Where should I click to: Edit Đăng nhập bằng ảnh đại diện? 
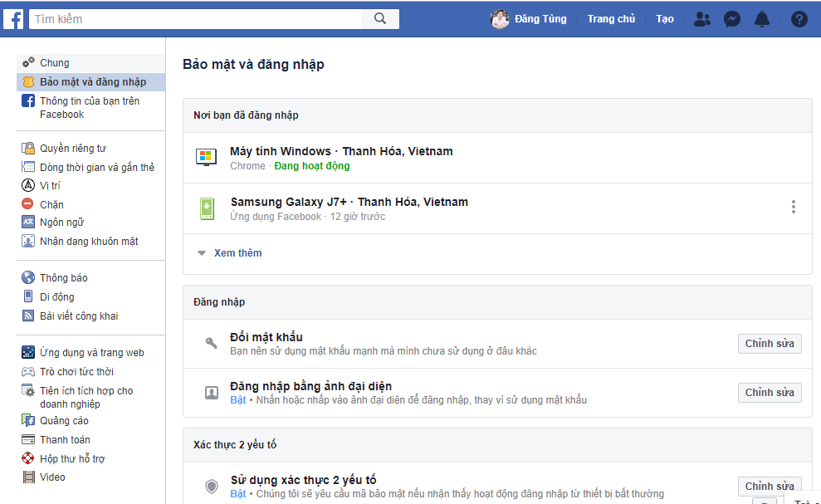(x=770, y=393)
